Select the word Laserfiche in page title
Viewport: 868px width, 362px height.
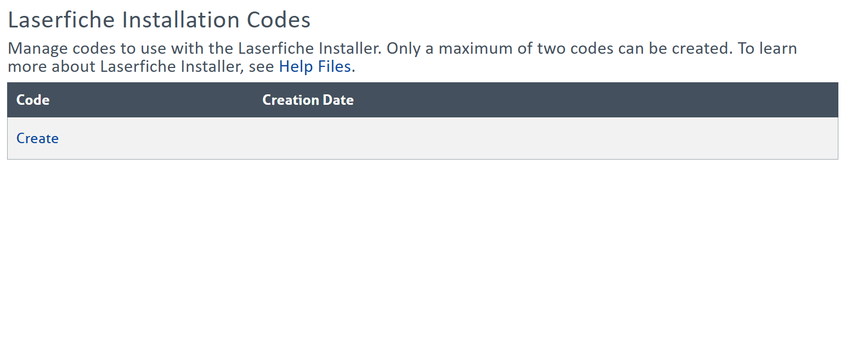62,20
